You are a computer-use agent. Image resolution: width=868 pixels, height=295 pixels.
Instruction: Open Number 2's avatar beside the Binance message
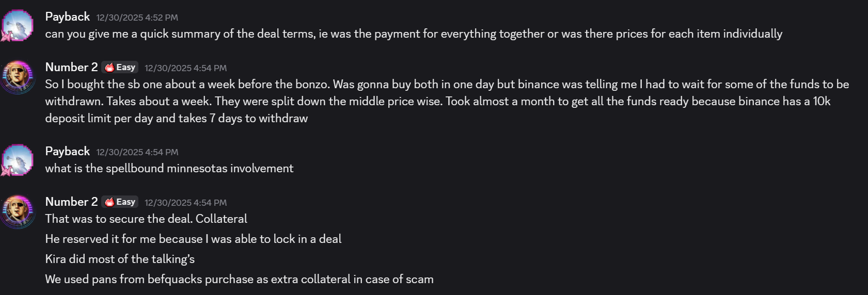(x=18, y=76)
